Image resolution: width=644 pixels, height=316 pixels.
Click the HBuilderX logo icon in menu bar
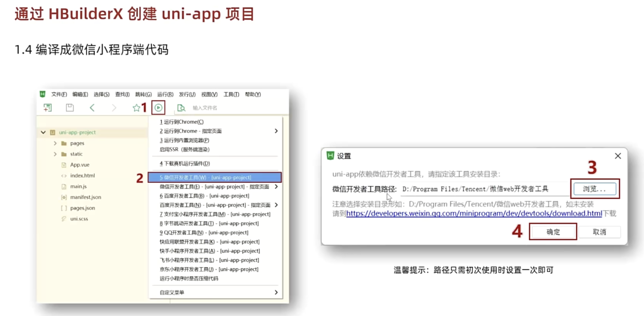tap(43, 94)
